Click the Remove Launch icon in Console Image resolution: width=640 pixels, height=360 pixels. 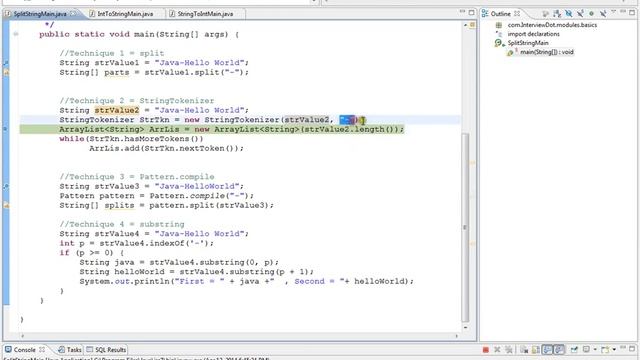pyautogui.click(x=497, y=350)
